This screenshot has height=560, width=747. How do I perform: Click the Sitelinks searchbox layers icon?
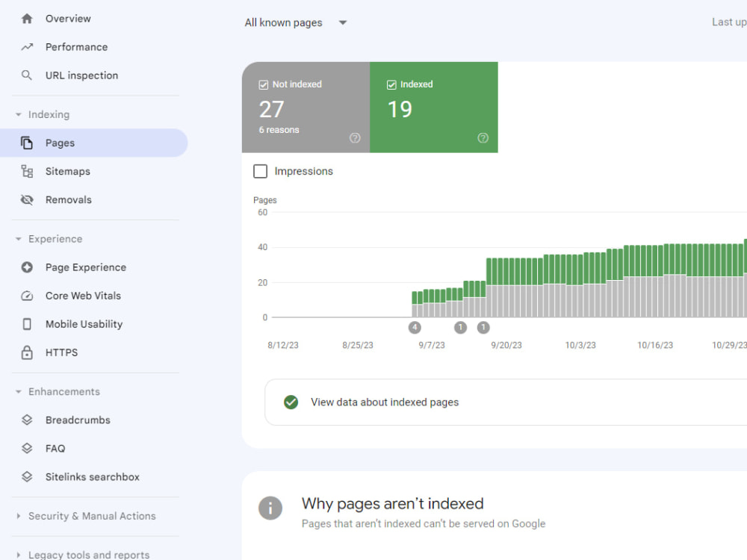click(27, 476)
